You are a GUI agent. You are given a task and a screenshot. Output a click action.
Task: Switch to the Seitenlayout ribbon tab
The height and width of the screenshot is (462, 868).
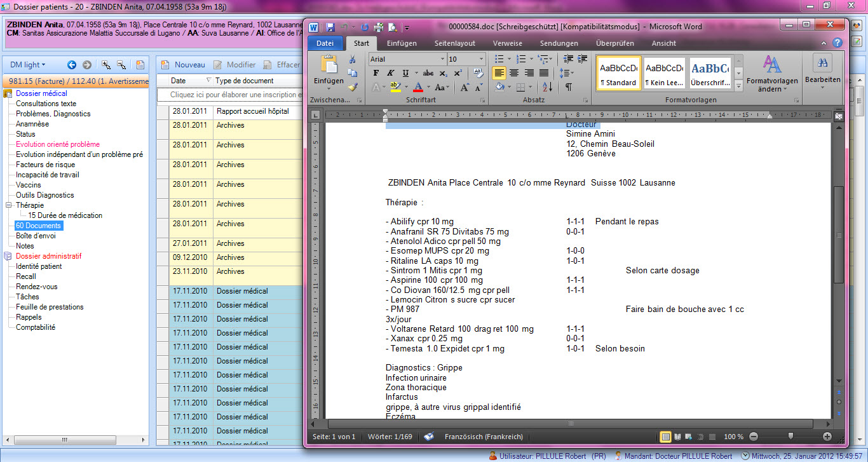tap(455, 43)
